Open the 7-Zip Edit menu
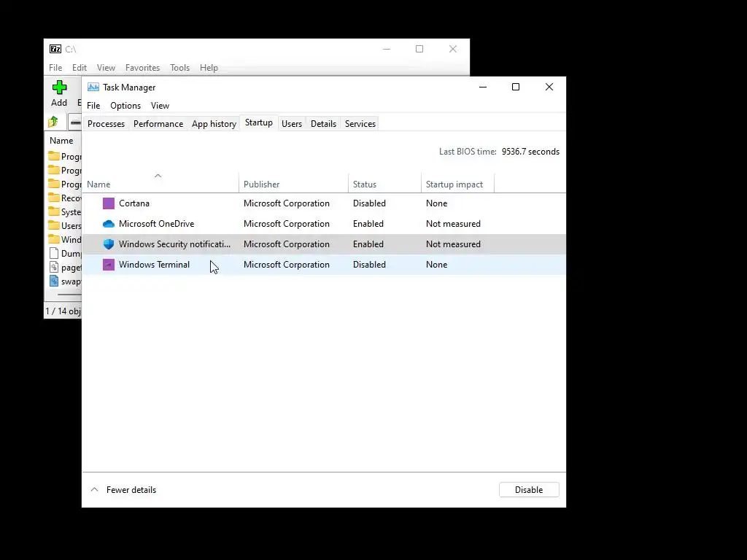The height and width of the screenshot is (560, 747). [79, 68]
